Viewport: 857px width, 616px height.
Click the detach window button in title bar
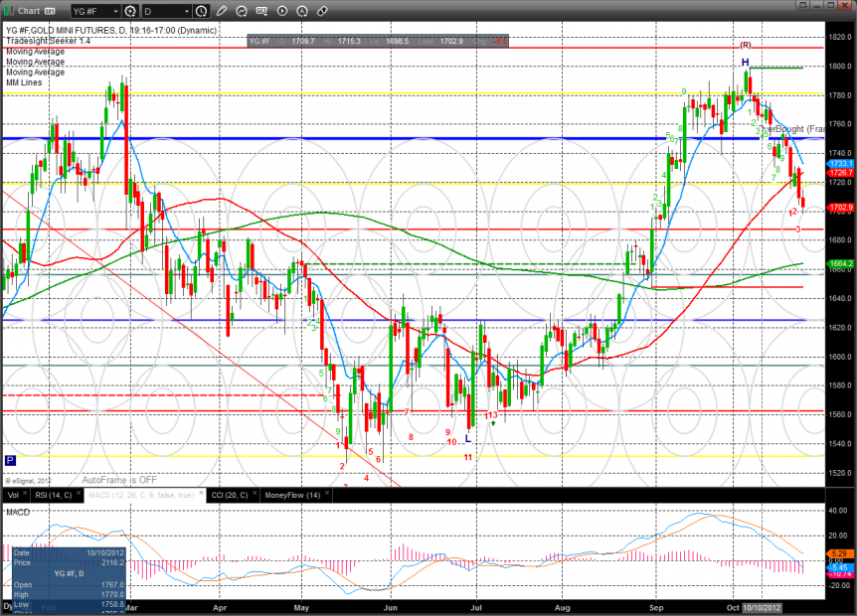click(802, 5)
